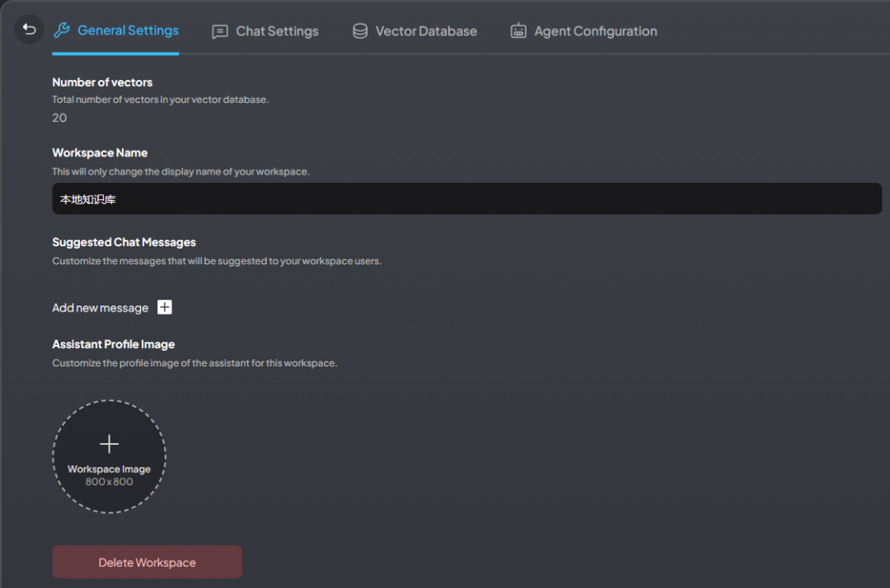Screen dimensions: 890x588
Task: Click the Number of vectors heading
Action: [102, 82]
